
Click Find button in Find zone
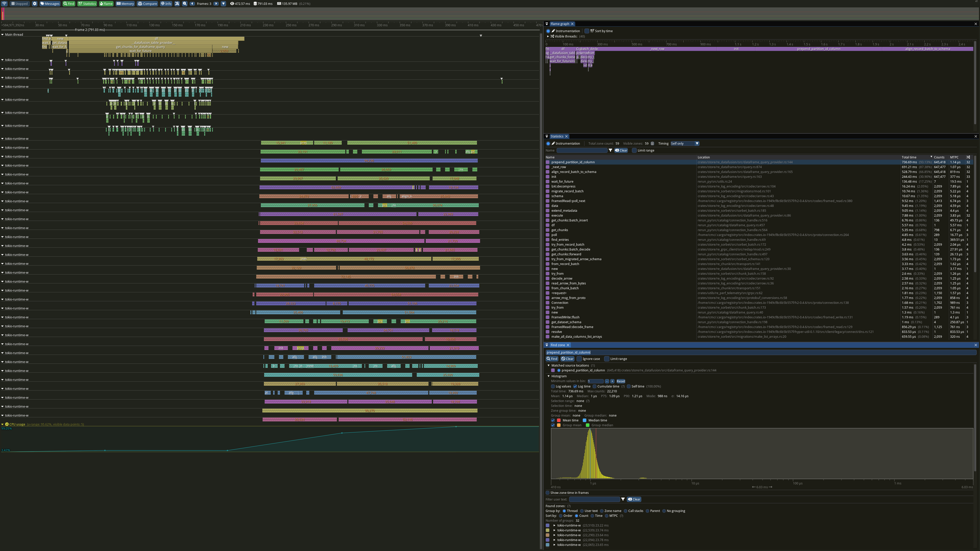pos(552,359)
